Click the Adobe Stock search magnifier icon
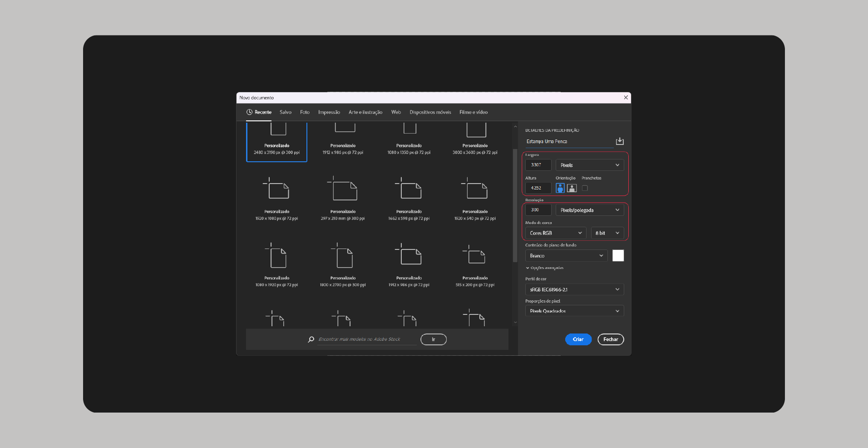868x448 pixels. pos(311,339)
